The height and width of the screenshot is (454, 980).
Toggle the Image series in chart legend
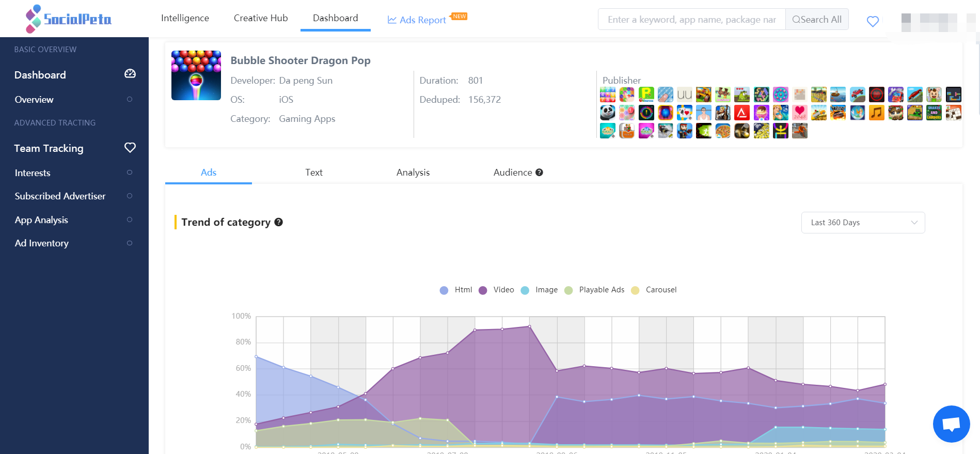[539, 290]
